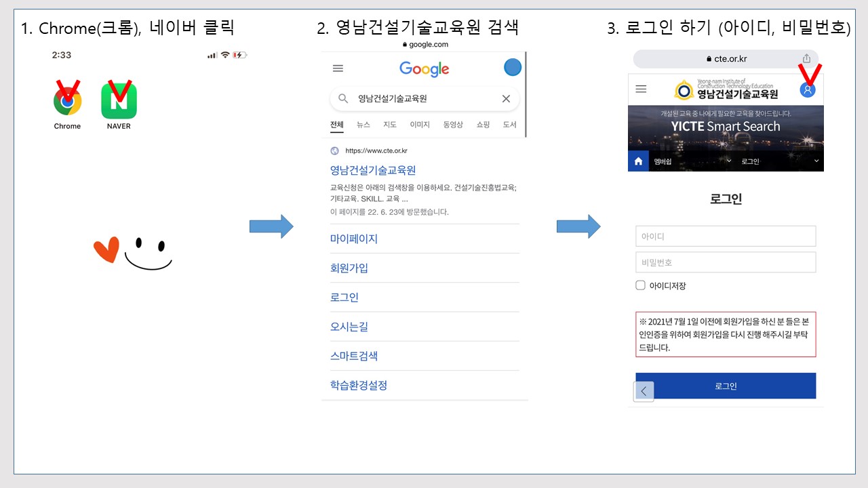Tap the Chrome app icon

click(x=67, y=102)
